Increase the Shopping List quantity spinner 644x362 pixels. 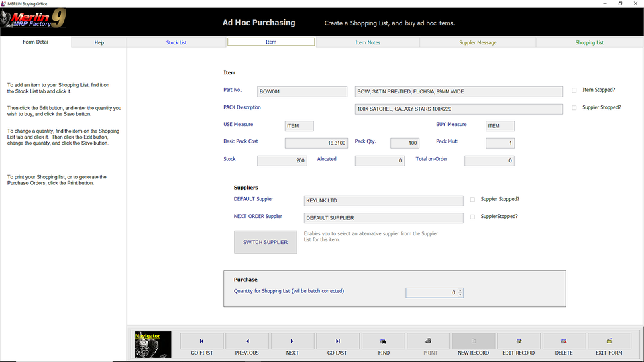click(x=460, y=290)
